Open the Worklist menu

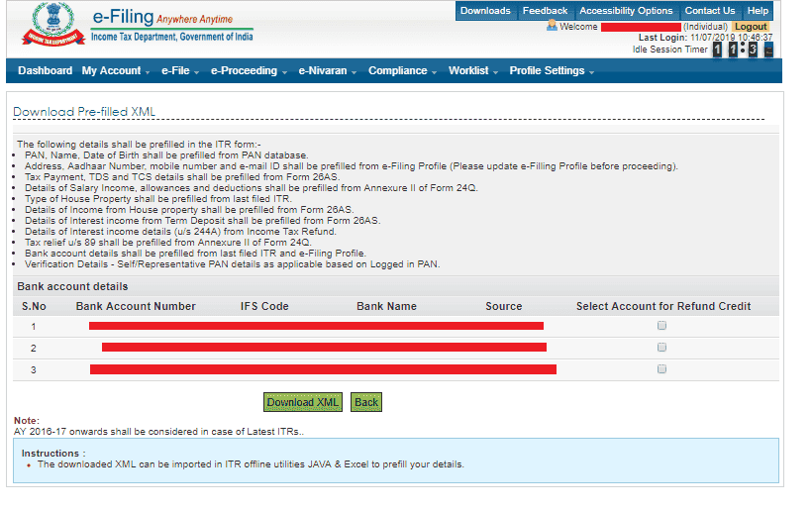472,71
